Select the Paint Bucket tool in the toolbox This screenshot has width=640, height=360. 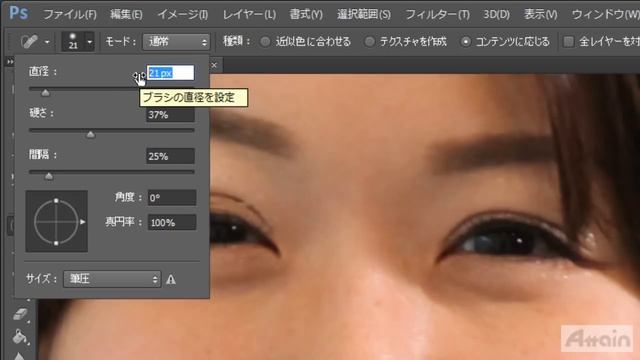click(20, 337)
